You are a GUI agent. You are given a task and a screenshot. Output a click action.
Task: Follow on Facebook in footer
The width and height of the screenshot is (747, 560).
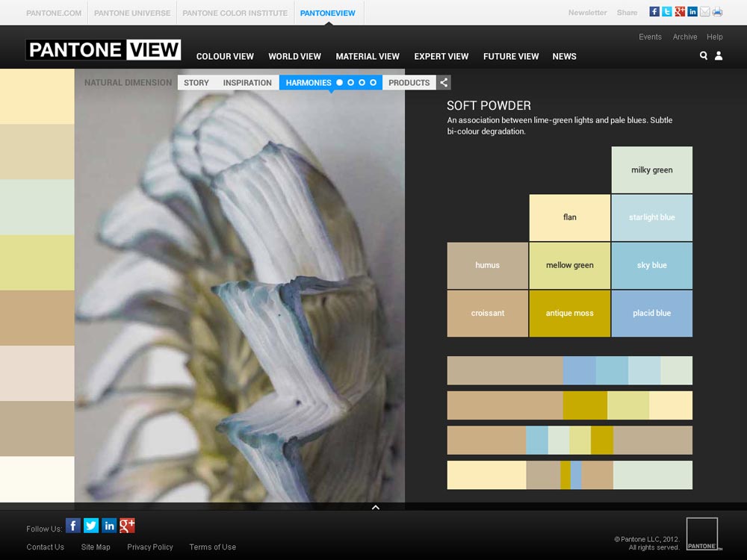pos(73,526)
